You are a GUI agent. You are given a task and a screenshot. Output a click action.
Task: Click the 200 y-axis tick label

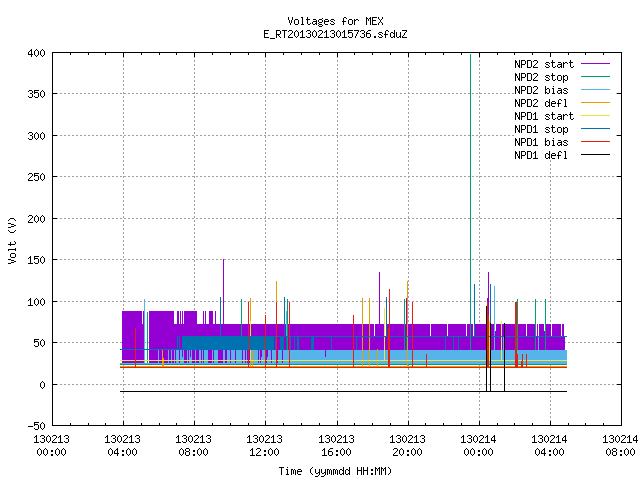(36, 219)
